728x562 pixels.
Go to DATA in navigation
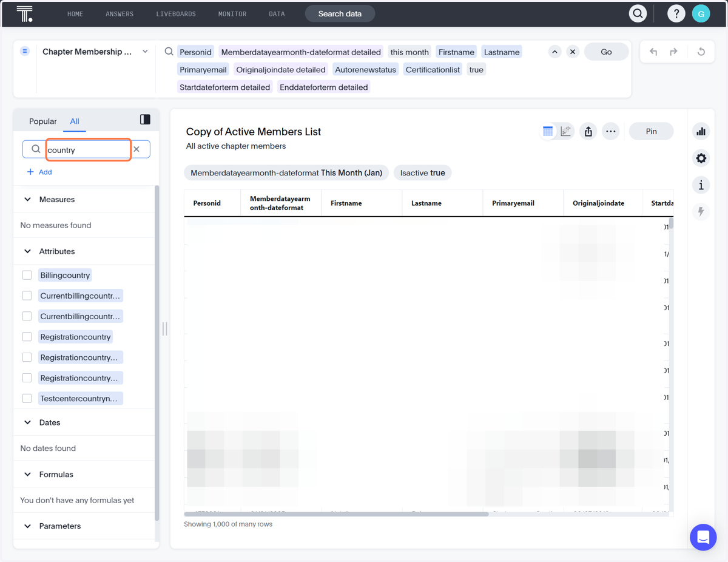[277, 14]
